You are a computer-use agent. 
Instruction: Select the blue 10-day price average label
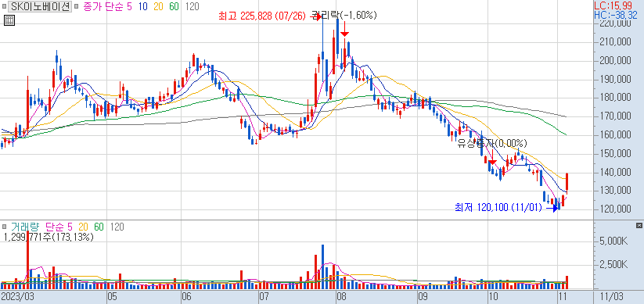[x=143, y=6]
